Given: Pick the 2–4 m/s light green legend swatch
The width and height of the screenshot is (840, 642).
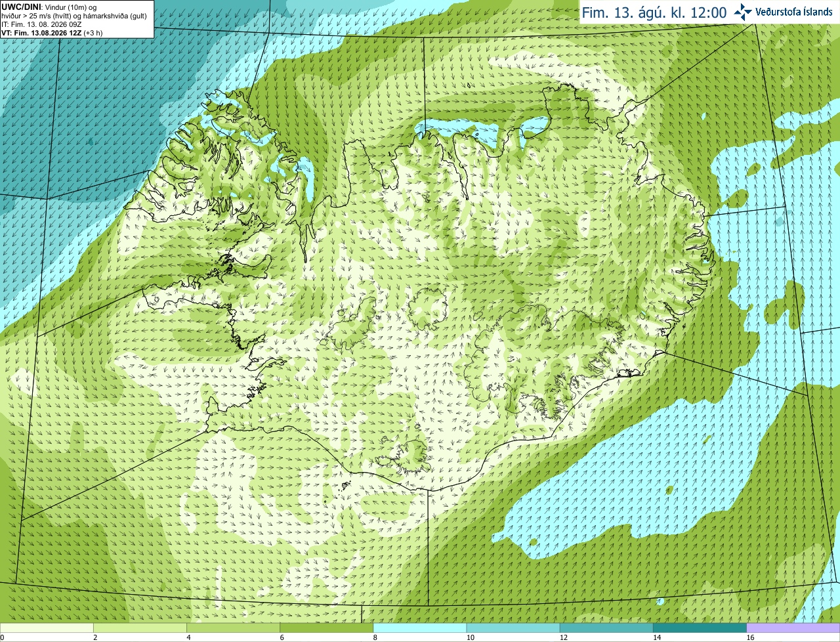Looking at the screenshot, I should click(140, 628).
